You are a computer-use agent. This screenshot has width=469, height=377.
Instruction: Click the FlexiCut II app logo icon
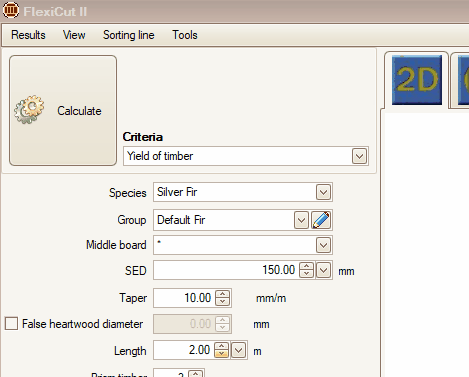coord(11,10)
